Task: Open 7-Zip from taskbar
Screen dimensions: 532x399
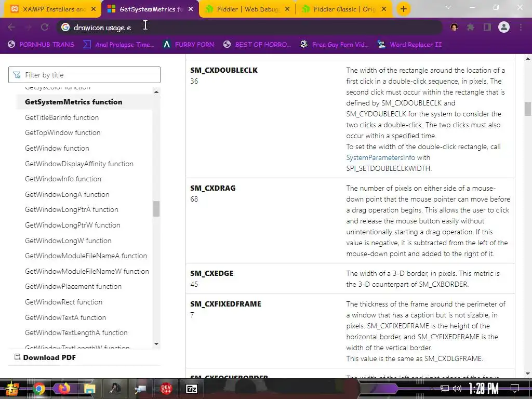Action: coord(191,389)
